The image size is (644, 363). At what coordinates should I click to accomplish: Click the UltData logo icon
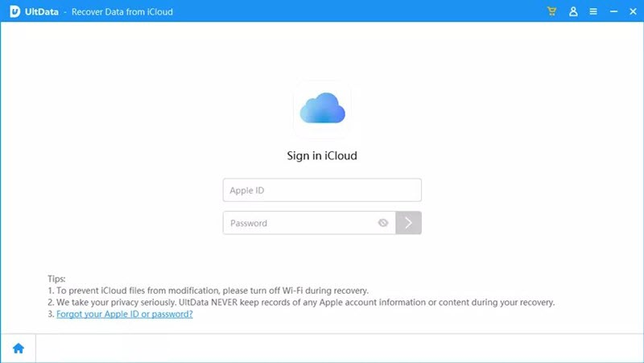(14, 11)
